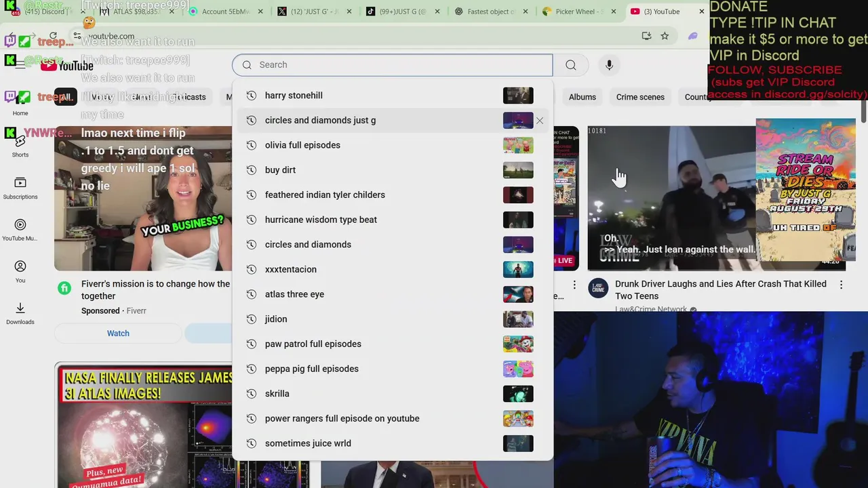Open the purple extension icon in the toolbar
Viewport: 868px width, 488px height.
point(692,36)
